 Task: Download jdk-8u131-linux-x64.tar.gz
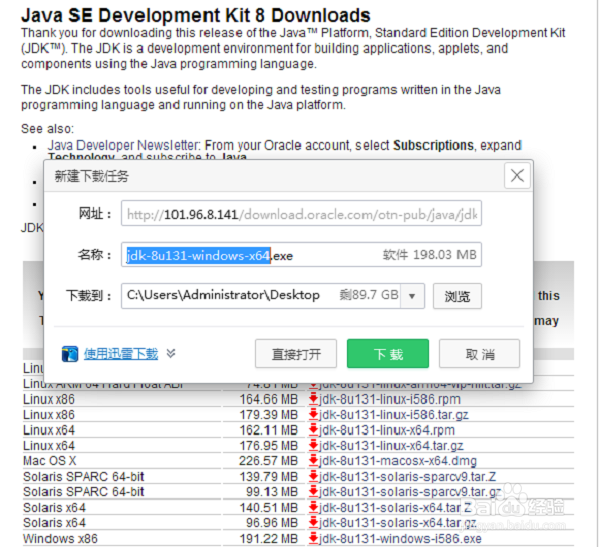391,446
